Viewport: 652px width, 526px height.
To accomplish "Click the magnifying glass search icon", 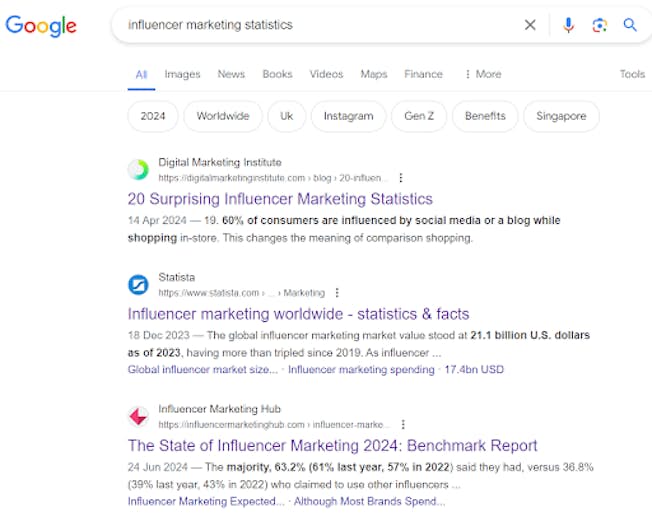I will point(630,25).
